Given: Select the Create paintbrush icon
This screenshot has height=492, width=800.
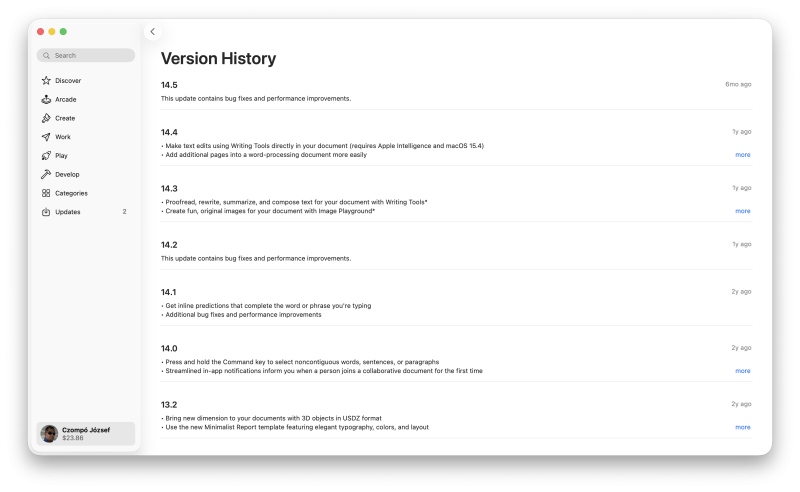Looking at the screenshot, I should [x=46, y=118].
